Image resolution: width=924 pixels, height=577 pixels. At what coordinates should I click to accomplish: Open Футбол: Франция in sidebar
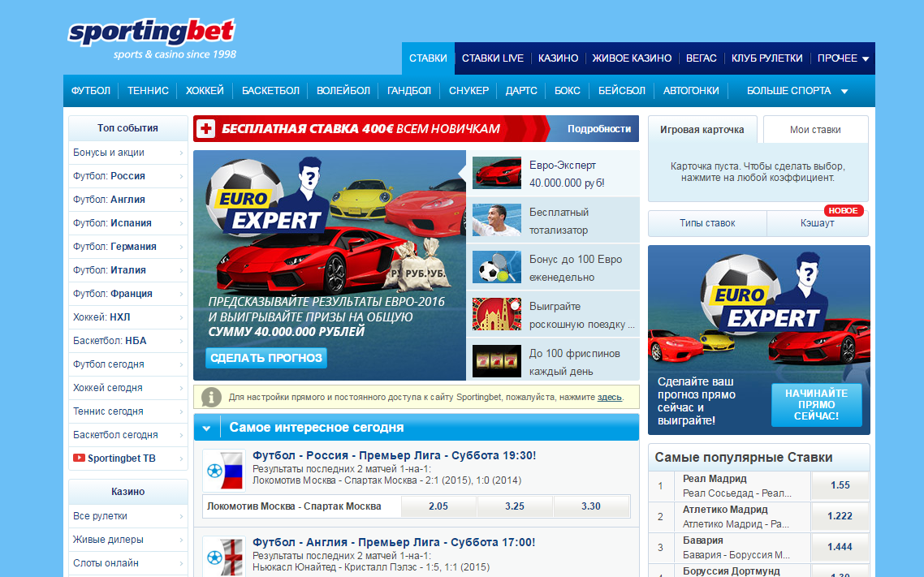[x=127, y=294]
